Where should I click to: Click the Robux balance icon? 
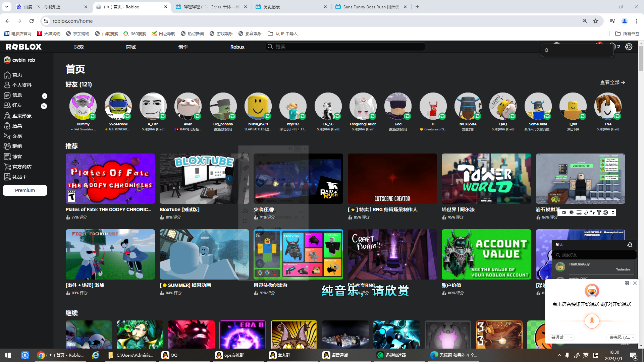point(612,47)
